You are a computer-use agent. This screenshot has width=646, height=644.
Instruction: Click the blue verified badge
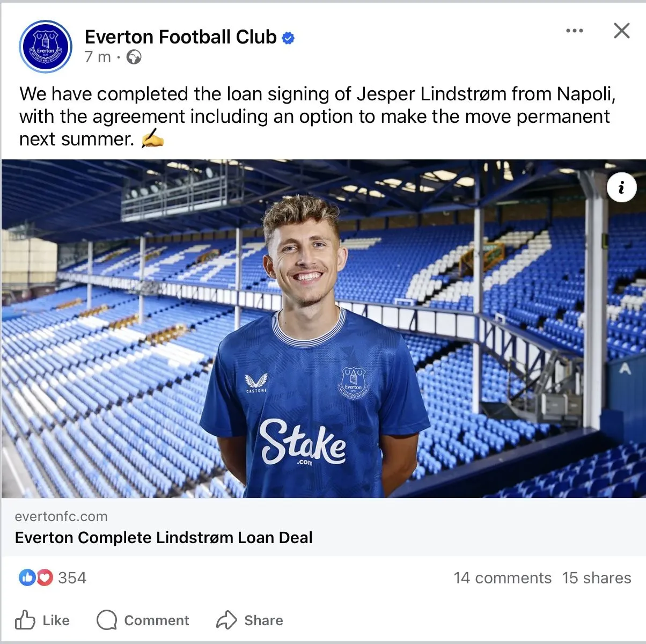pyautogui.click(x=288, y=38)
